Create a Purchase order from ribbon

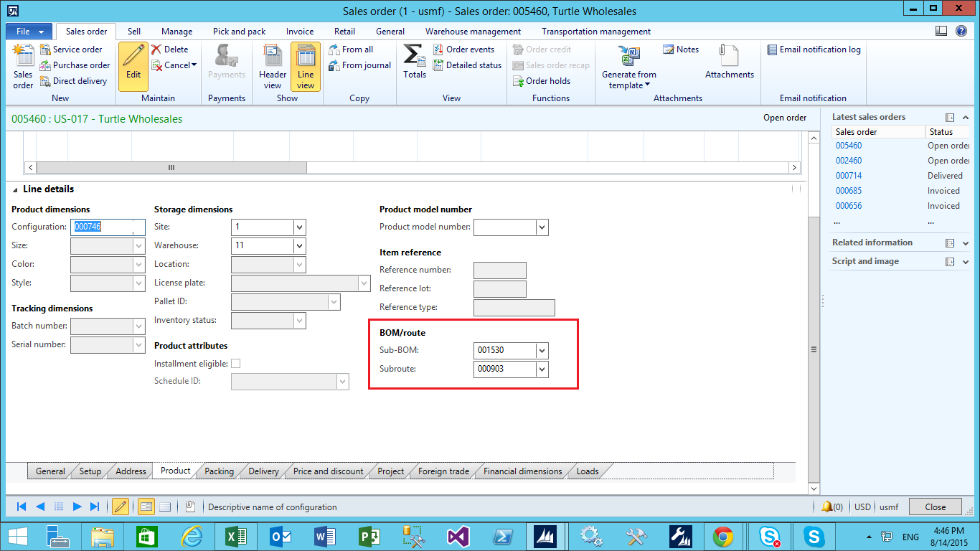pyautogui.click(x=75, y=65)
